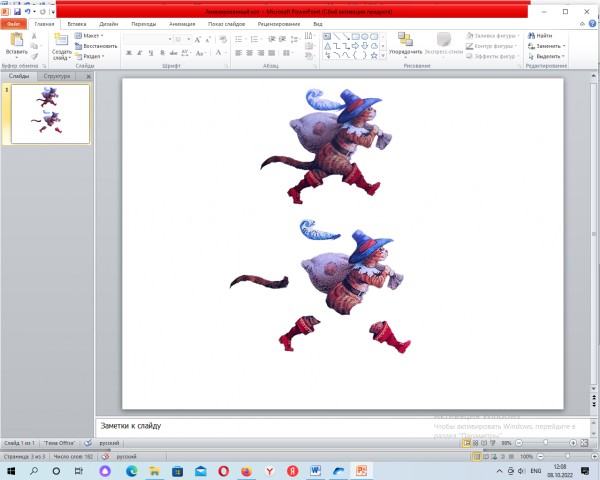Image resolution: width=600 pixels, height=480 pixels.
Task: Select the Triangle shape in gallery
Action: pyautogui.click(x=328, y=46)
